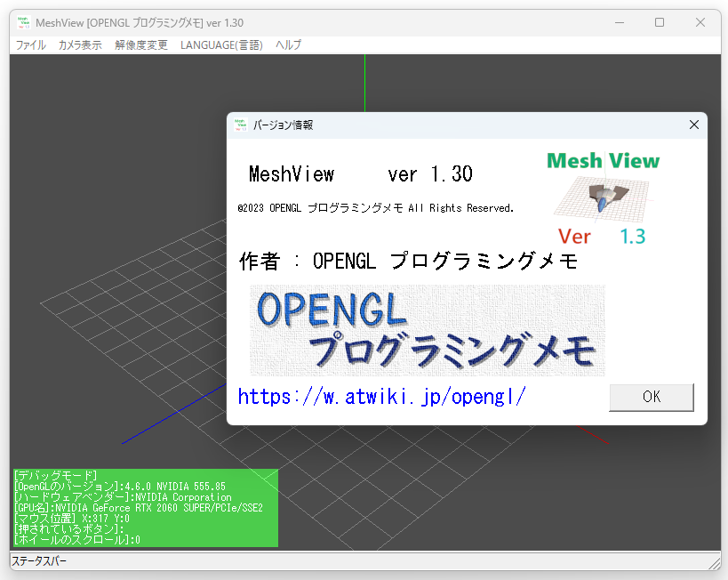Click the [押されているボタン] line
This screenshot has height=580, width=728.
pyautogui.click(x=68, y=529)
